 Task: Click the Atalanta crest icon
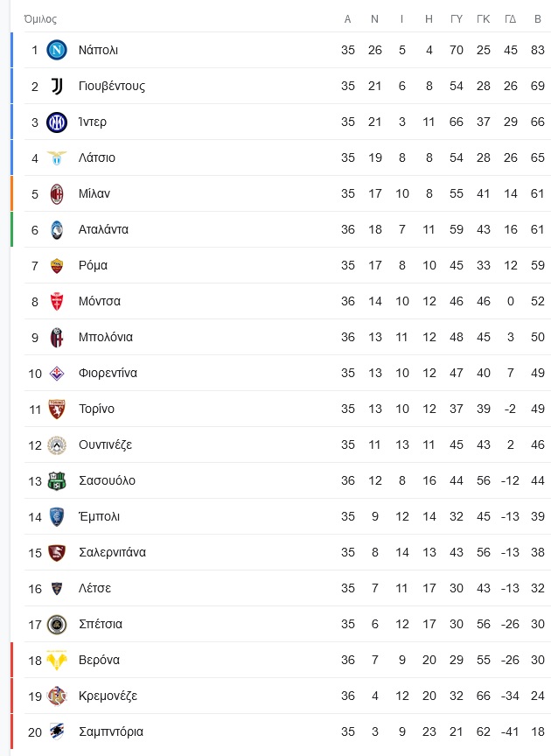[56, 229]
